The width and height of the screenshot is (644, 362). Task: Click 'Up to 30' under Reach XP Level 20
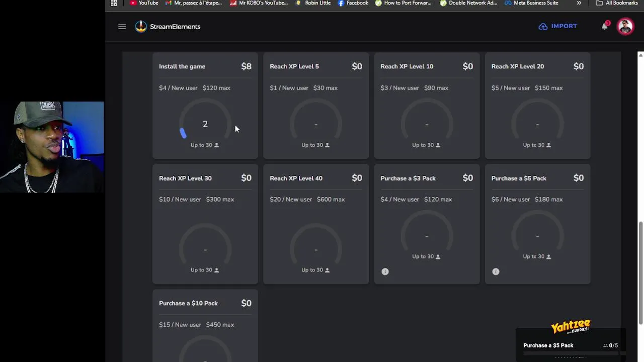[537, 145]
